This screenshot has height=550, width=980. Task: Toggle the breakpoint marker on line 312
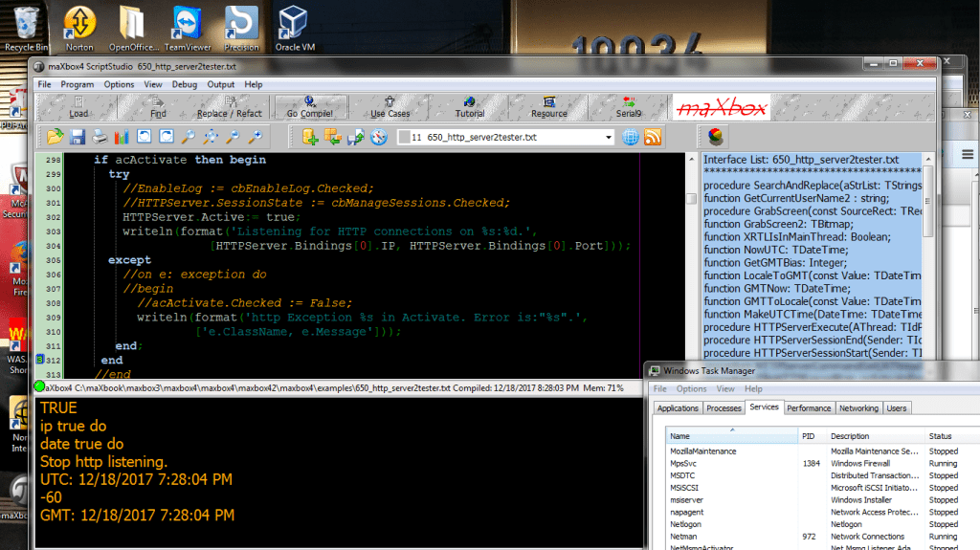(x=39, y=359)
